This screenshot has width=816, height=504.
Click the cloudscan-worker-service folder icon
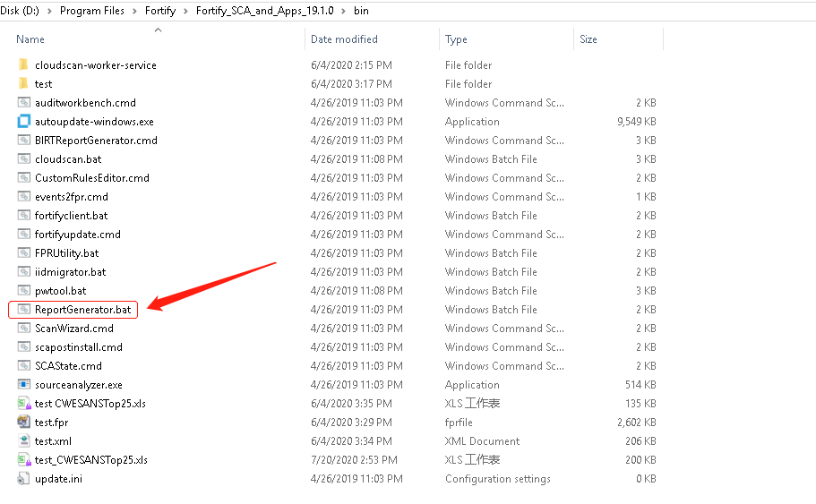pos(23,65)
